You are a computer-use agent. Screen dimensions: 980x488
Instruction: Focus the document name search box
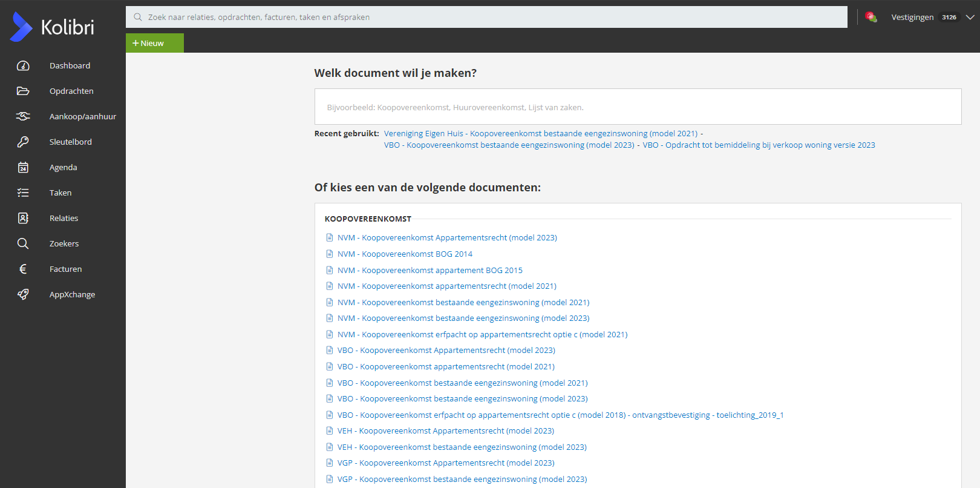(x=638, y=107)
